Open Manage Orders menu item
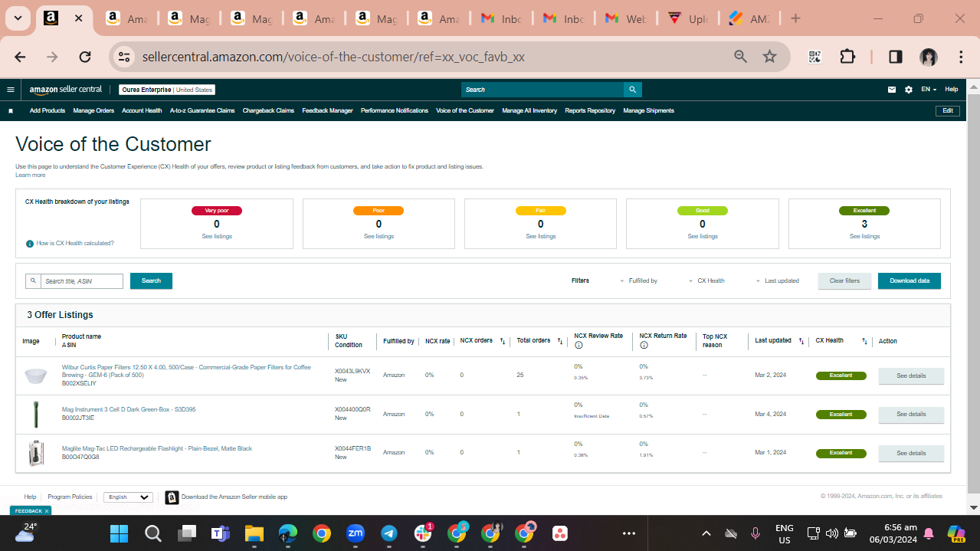Image resolution: width=980 pixels, height=551 pixels. pyautogui.click(x=93, y=111)
